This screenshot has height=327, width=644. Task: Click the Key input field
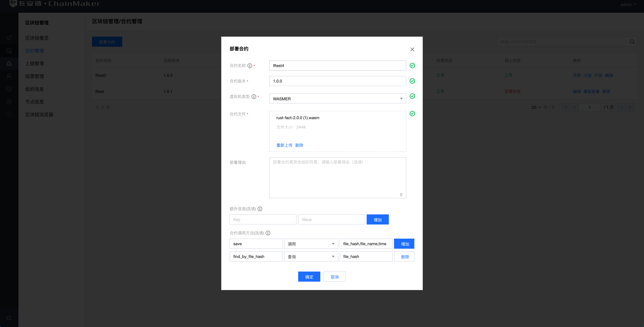tap(263, 220)
